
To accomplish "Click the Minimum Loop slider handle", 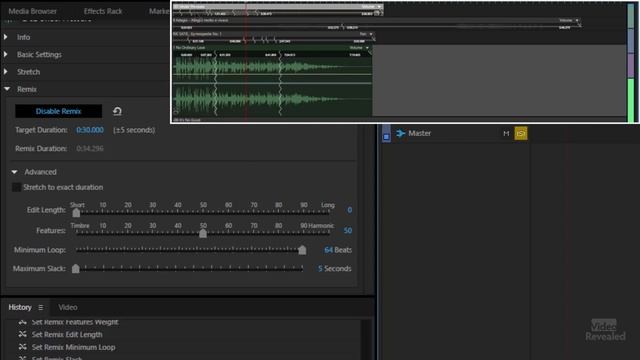I will click(302, 250).
